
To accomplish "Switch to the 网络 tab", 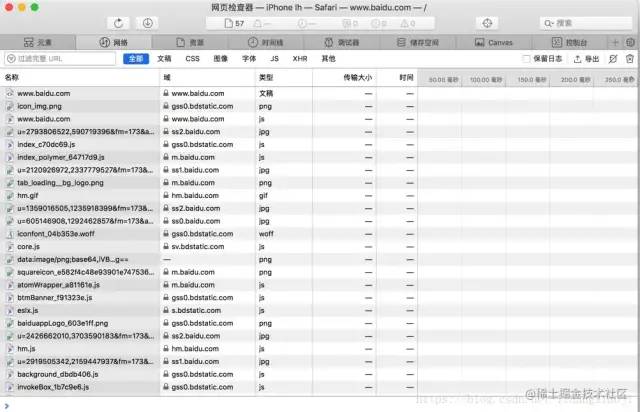I will click(x=114, y=42).
